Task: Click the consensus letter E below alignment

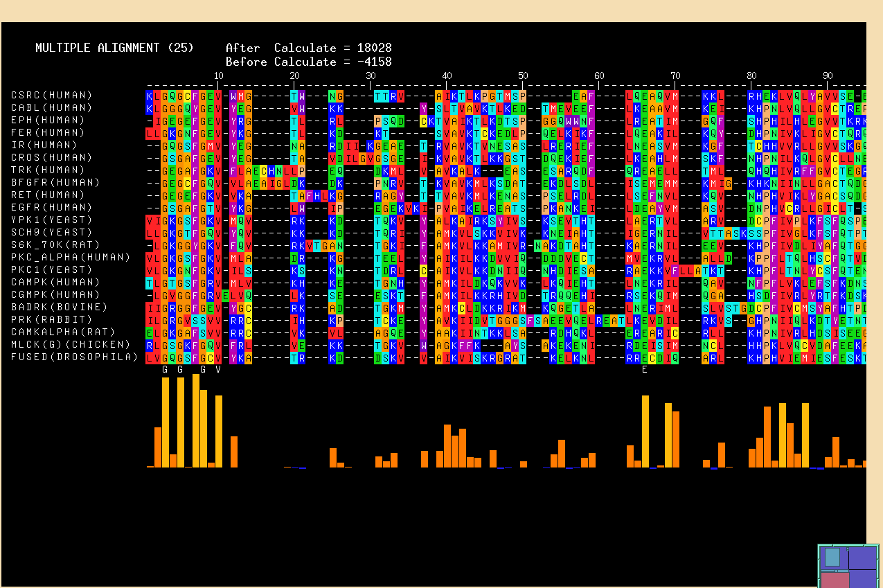Action: click(645, 369)
